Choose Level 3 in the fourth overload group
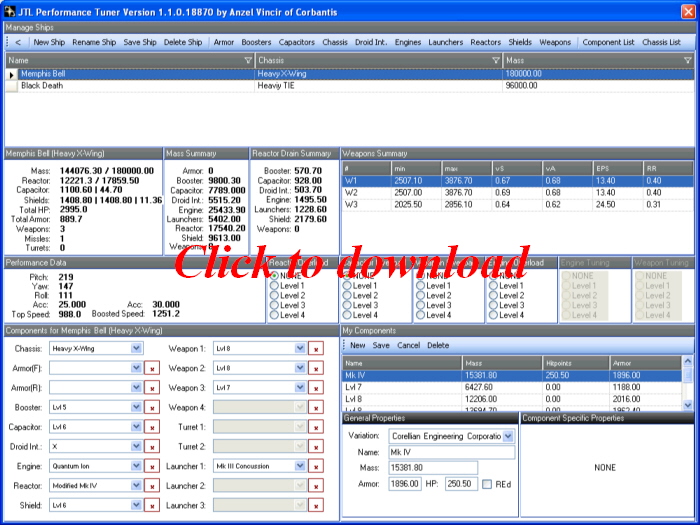Viewport: 700px width, 525px height. (x=493, y=305)
